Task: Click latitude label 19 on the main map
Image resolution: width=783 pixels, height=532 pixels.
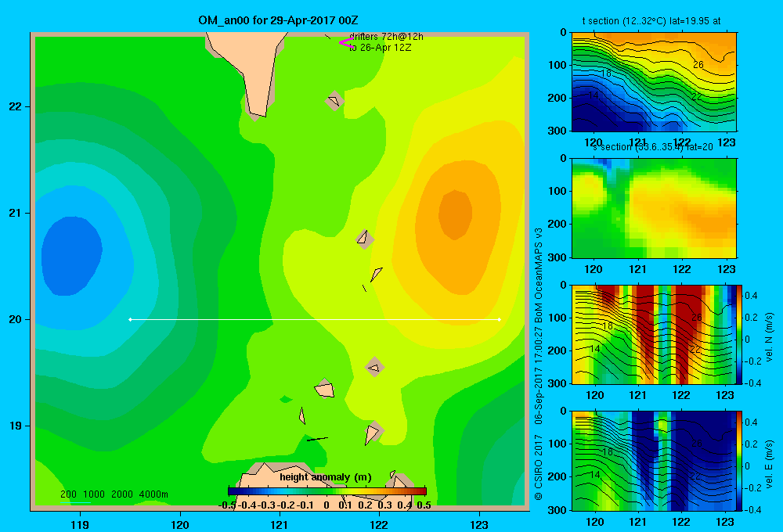Action: tap(16, 426)
